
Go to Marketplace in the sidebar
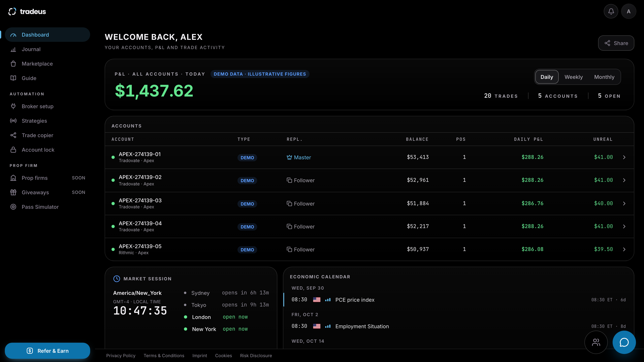click(47, 64)
